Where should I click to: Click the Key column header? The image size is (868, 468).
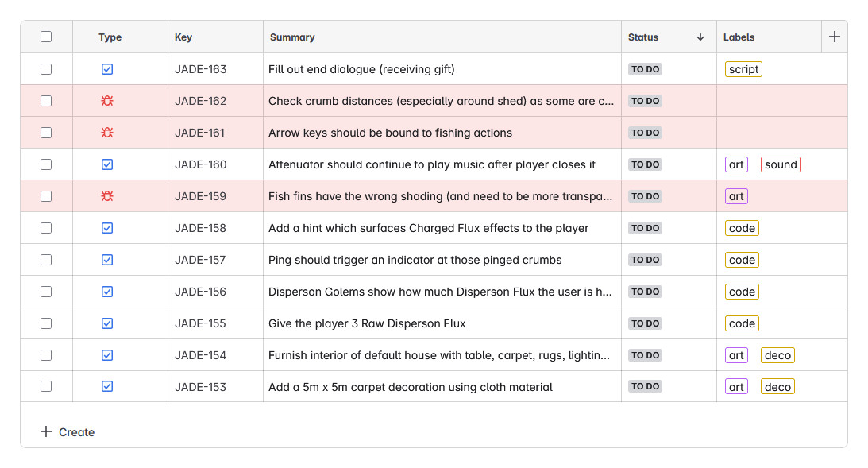(183, 37)
